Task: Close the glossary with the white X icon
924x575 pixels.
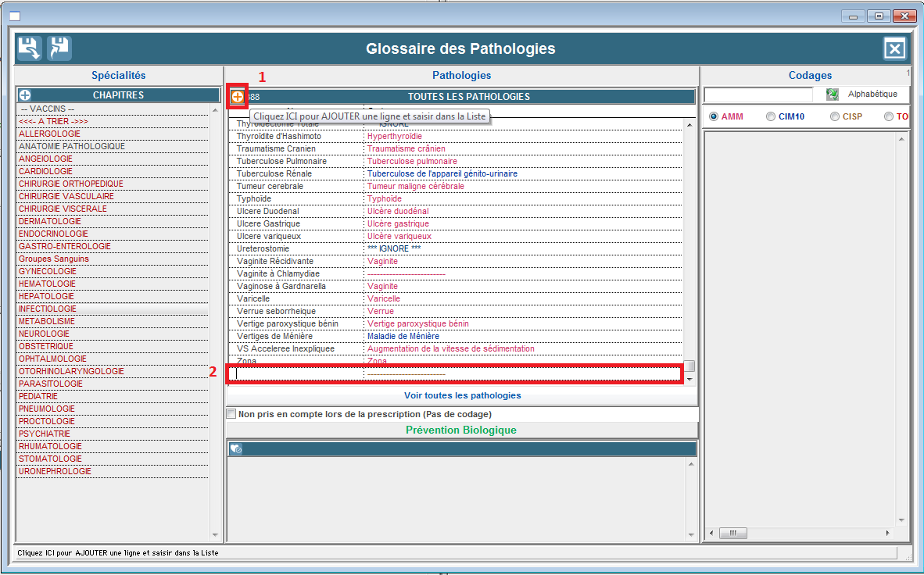Action: click(x=894, y=49)
